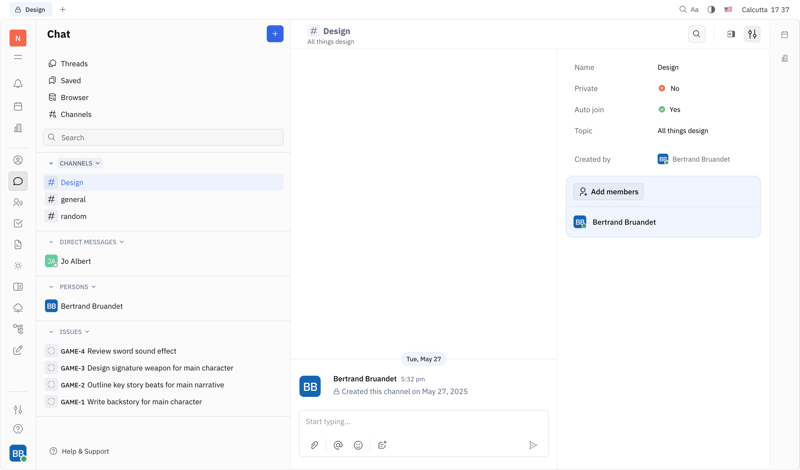The height and width of the screenshot is (470, 800).
Task: Collapse the CHANNELS group arrow
Action: tap(51, 163)
